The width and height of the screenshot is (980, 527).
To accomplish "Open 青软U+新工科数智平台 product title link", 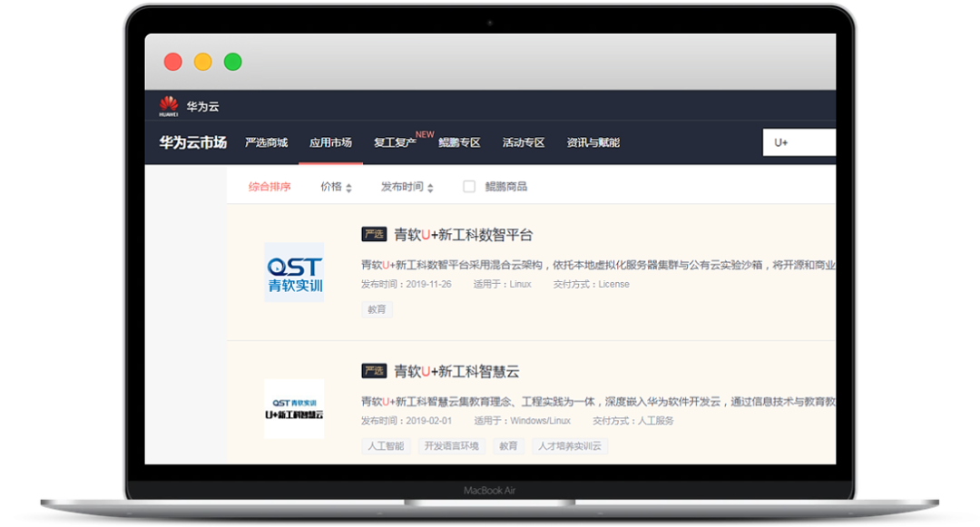I will click(x=463, y=235).
